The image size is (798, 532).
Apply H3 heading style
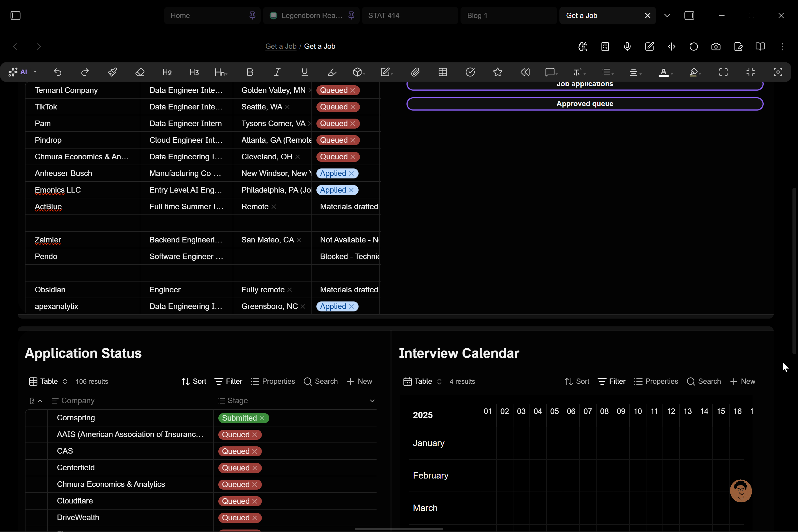click(x=194, y=72)
